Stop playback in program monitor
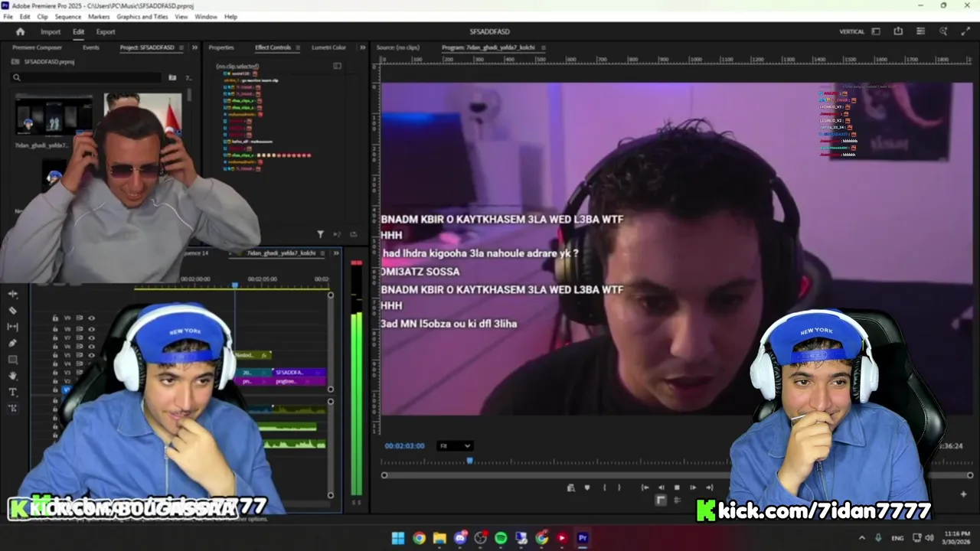980x551 pixels. (677, 487)
